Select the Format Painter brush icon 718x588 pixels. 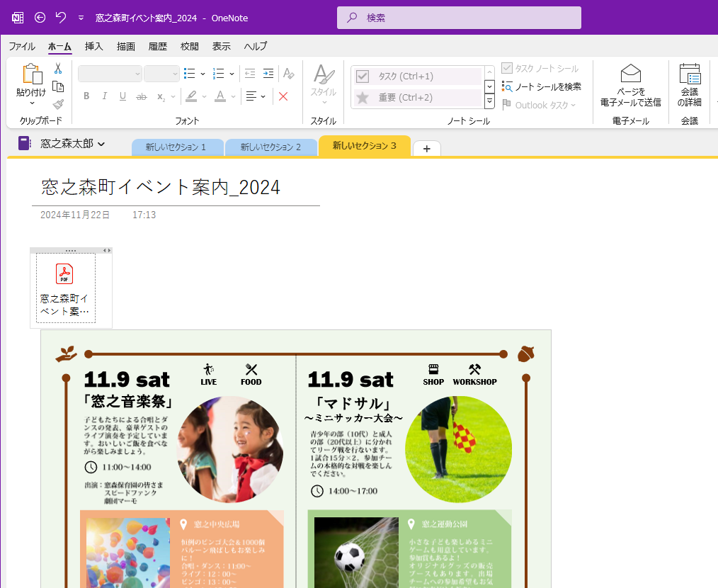[x=58, y=104]
